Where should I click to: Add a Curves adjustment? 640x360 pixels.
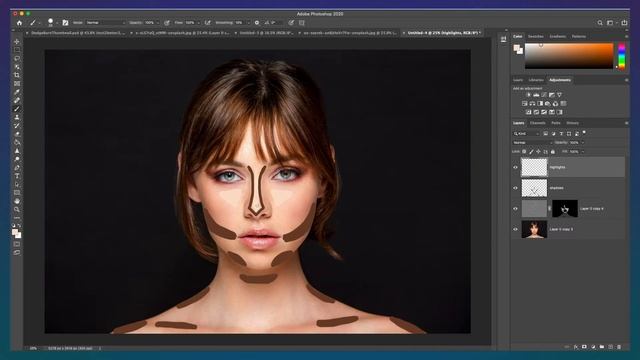tap(544, 95)
